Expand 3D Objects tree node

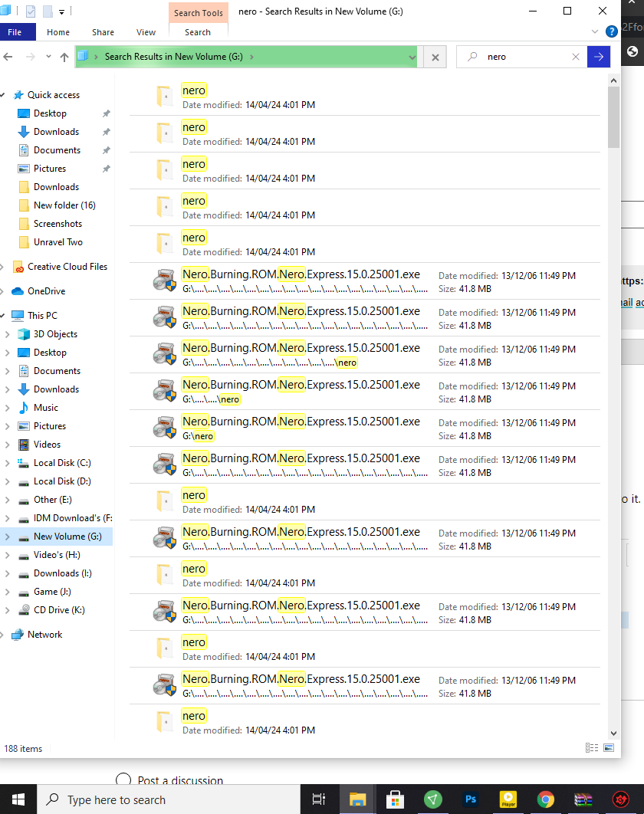coord(7,334)
